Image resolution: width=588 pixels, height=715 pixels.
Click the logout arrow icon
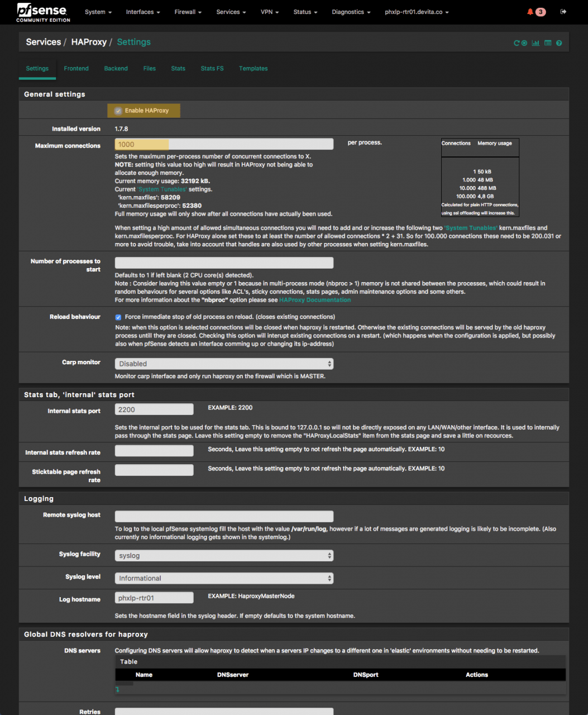tap(563, 12)
